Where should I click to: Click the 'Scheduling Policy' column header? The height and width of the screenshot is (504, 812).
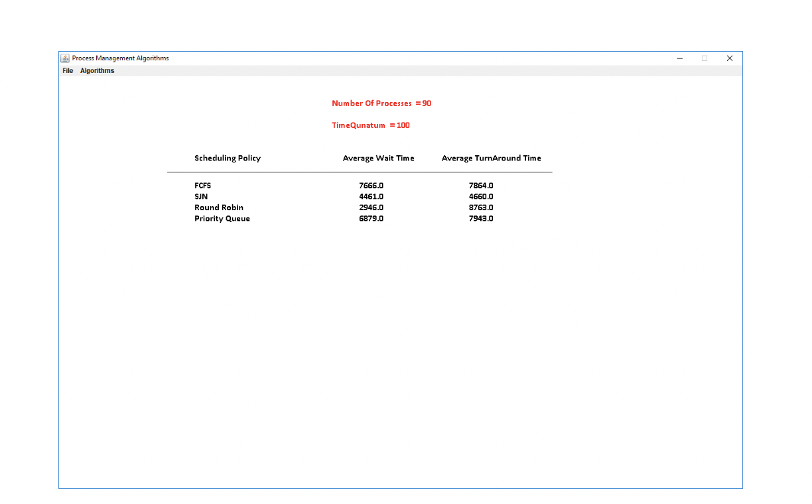[228, 158]
